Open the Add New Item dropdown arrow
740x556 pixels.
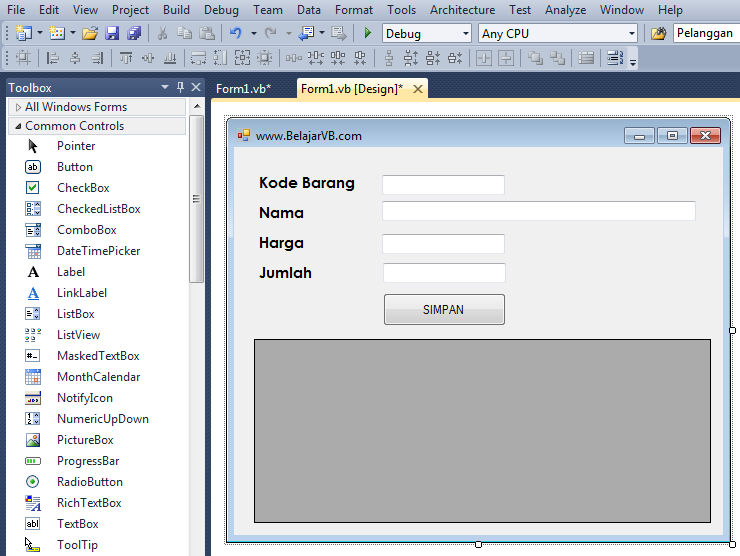(x=73, y=33)
